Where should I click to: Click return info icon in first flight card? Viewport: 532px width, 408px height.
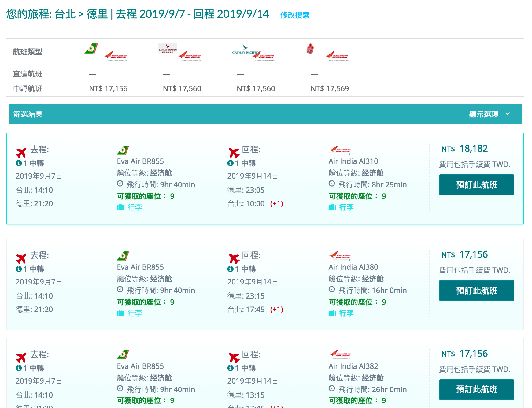[x=231, y=163]
